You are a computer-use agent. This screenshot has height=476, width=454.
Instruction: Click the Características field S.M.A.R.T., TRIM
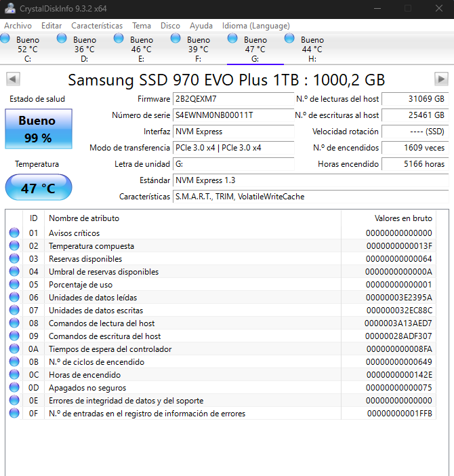coord(310,197)
